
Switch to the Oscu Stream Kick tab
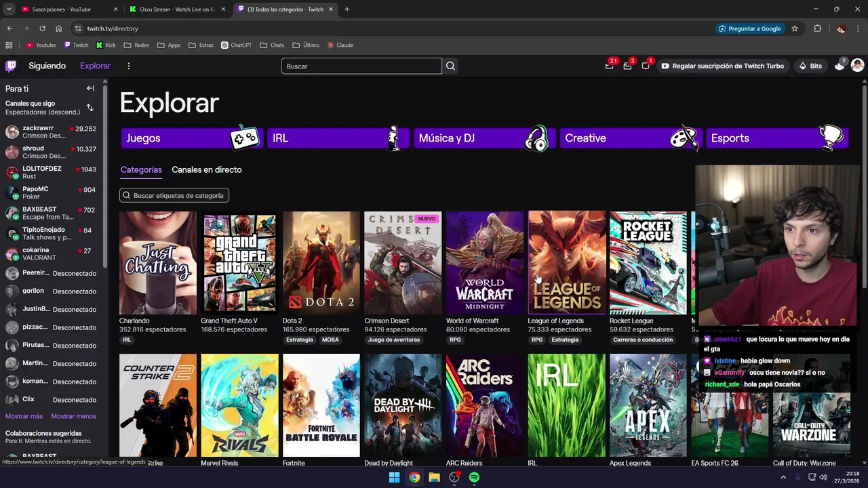coord(178,9)
